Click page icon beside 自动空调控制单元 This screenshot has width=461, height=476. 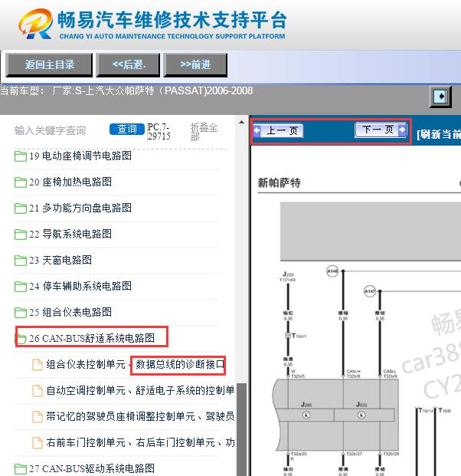pos(38,391)
